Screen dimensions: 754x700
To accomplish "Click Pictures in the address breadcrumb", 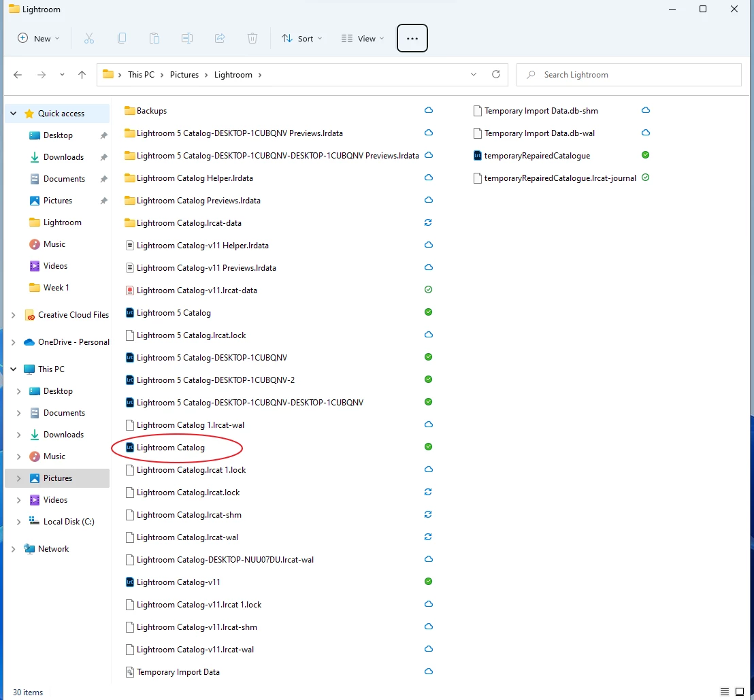I will pyautogui.click(x=184, y=75).
